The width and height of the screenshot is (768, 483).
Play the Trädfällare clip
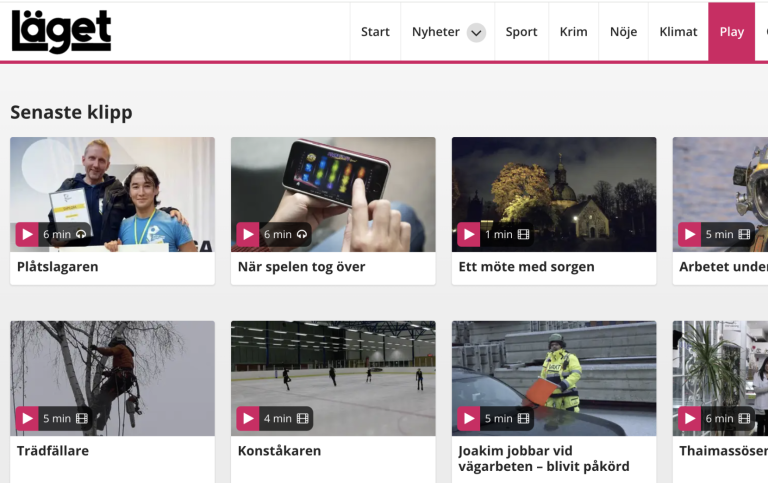[27, 419]
